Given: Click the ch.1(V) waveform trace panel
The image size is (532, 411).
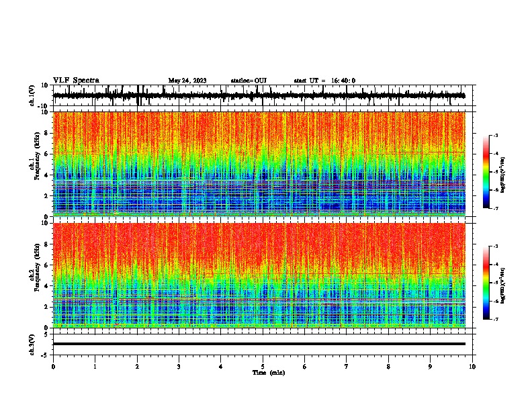Looking at the screenshot, I should (x=264, y=95).
